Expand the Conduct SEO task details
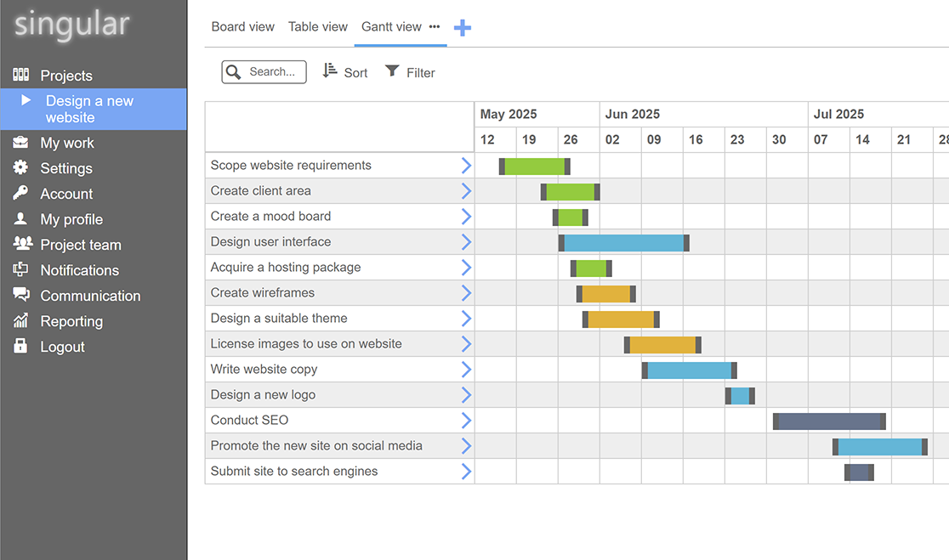Screen dimensions: 949x560 coord(464,420)
